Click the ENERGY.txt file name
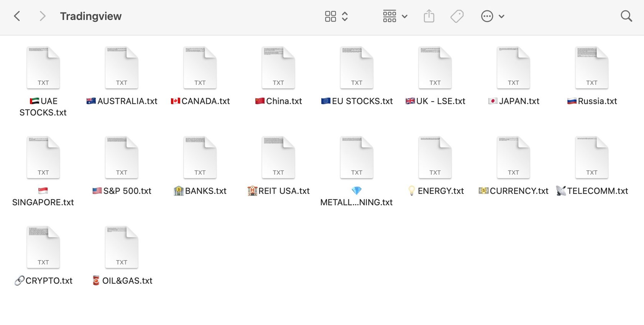The width and height of the screenshot is (644, 325). tap(435, 191)
